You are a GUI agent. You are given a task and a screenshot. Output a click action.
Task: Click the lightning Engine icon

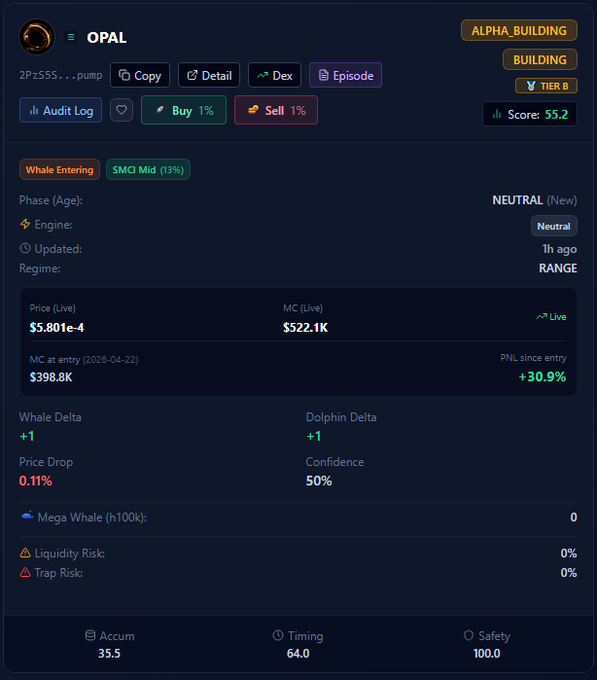pyautogui.click(x=25, y=224)
